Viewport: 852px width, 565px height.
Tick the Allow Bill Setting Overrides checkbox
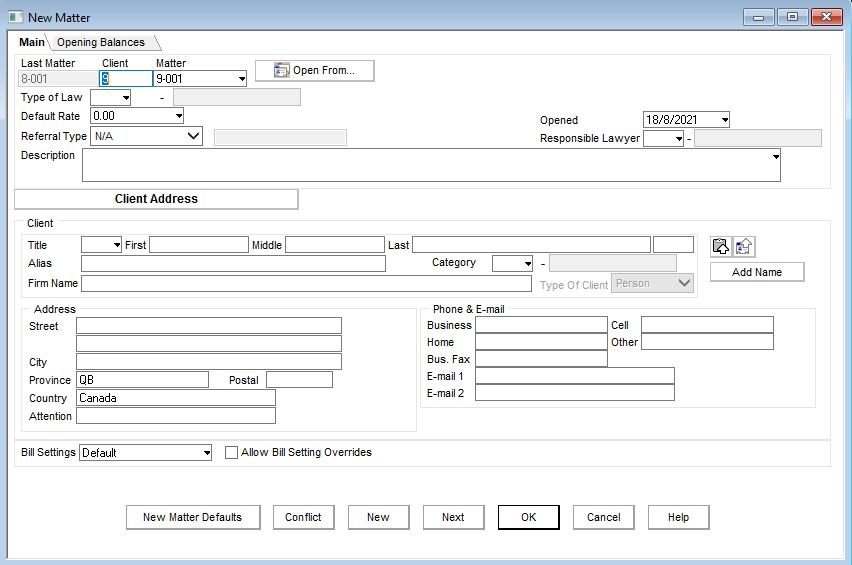coord(232,453)
